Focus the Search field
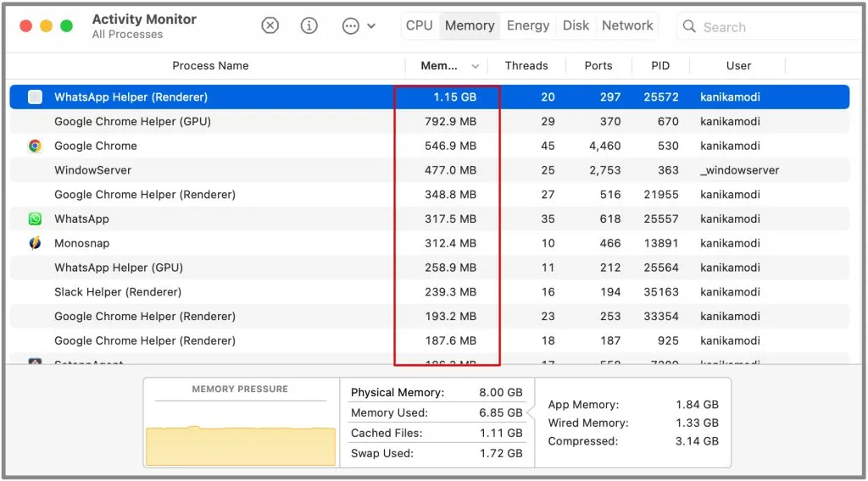 point(768,26)
